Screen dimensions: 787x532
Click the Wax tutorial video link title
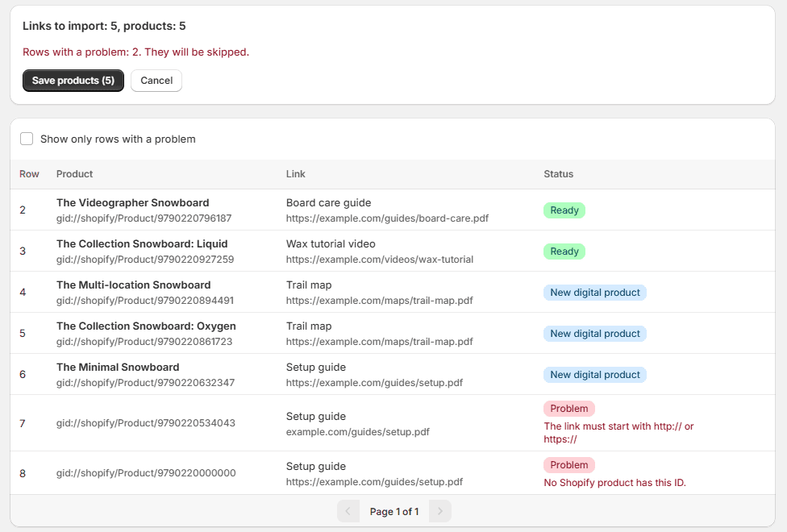click(331, 244)
